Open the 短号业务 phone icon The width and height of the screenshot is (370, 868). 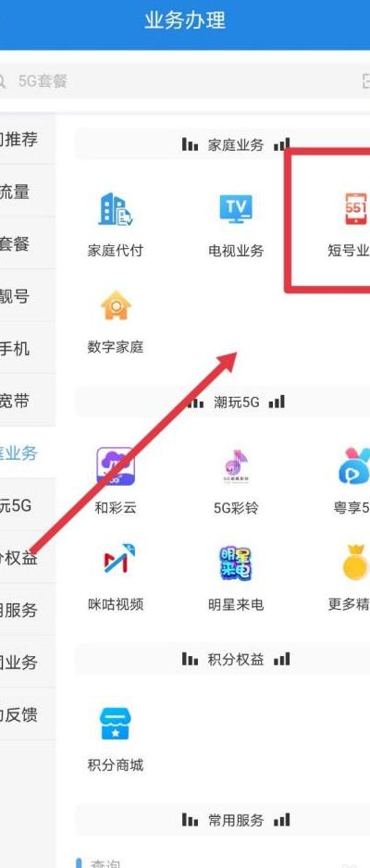[356, 209]
